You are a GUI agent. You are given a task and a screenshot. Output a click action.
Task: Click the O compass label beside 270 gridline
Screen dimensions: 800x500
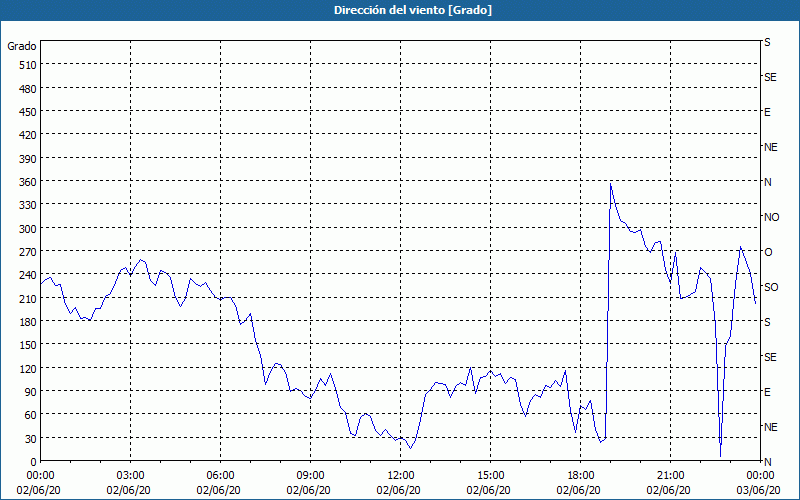click(768, 252)
